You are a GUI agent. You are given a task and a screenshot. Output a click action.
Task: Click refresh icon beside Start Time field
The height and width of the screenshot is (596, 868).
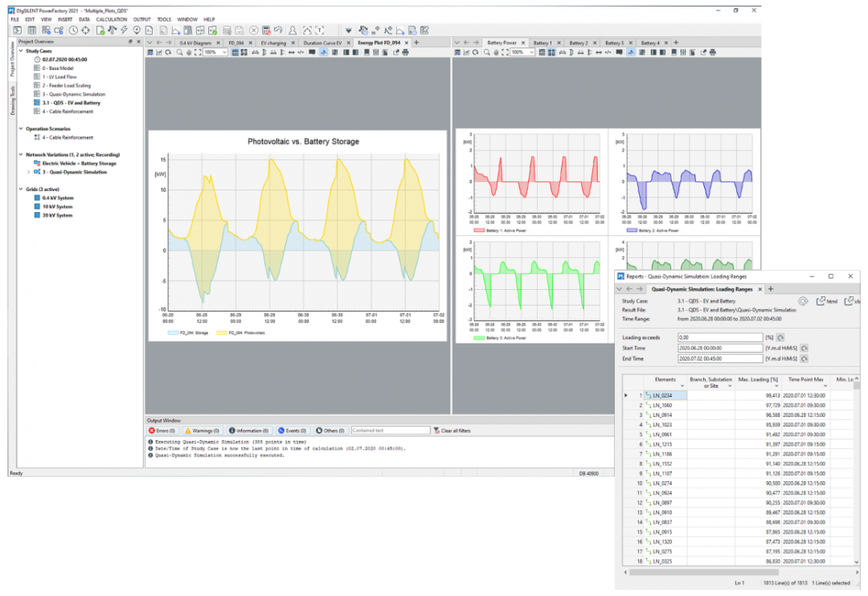pos(804,348)
